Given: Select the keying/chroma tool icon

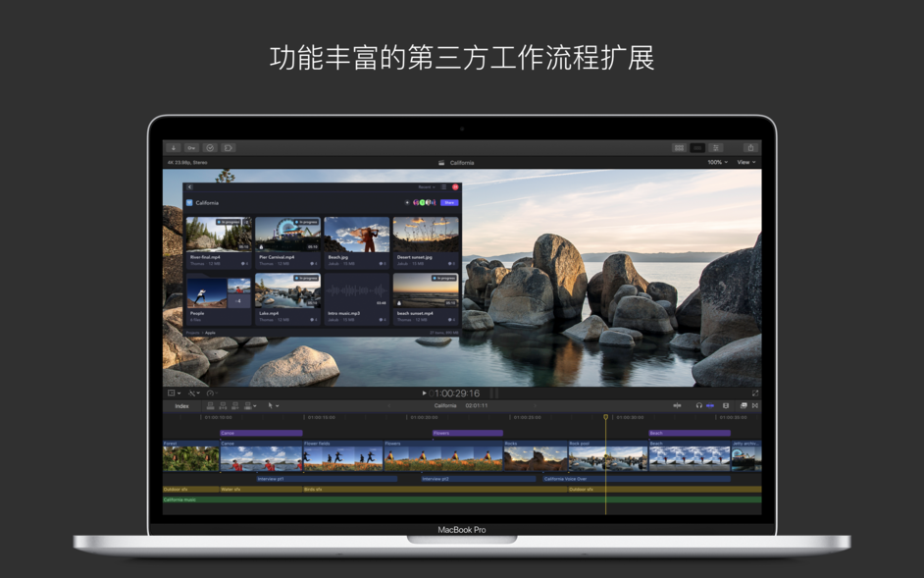Looking at the screenshot, I should coord(192,145).
